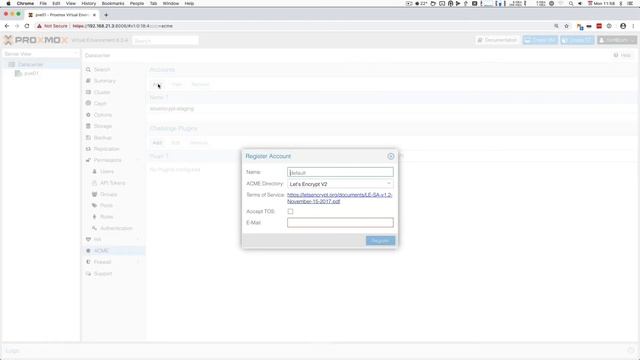Close the Register Account dialog
The width and height of the screenshot is (640, 360).
click(391, 156)
